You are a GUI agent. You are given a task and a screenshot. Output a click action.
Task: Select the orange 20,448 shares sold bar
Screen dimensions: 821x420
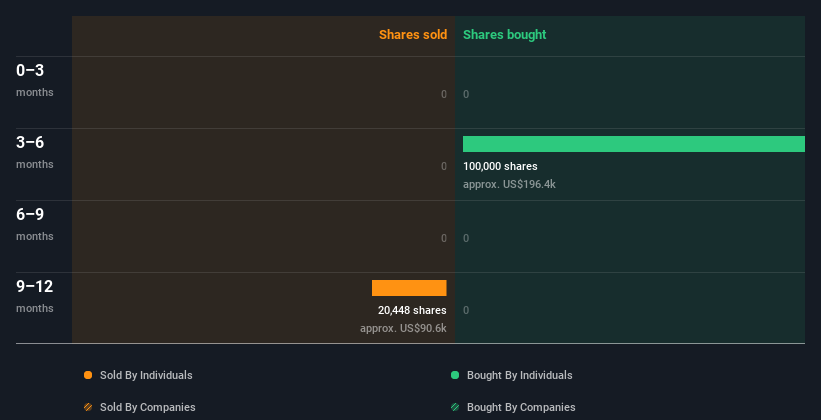tap(409, 288)
